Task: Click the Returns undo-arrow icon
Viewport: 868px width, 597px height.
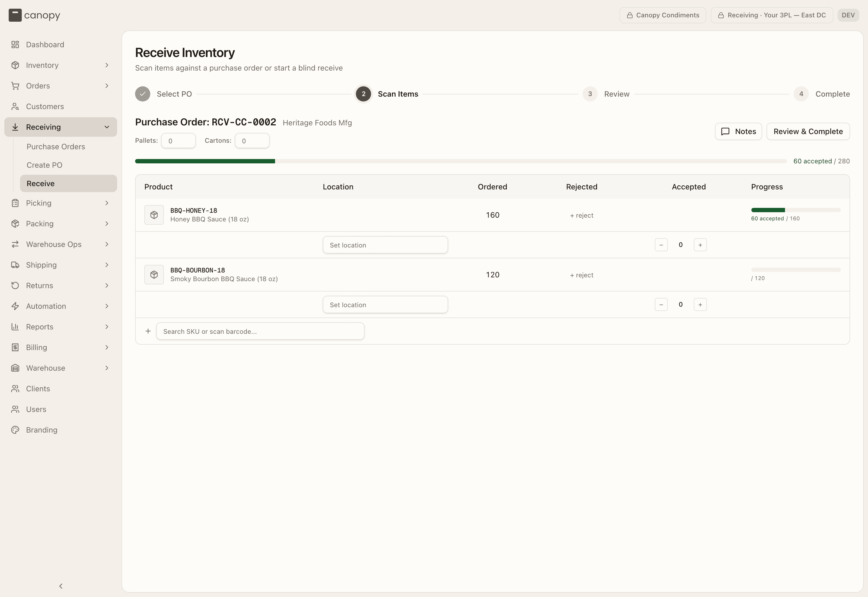Action: 15,285
